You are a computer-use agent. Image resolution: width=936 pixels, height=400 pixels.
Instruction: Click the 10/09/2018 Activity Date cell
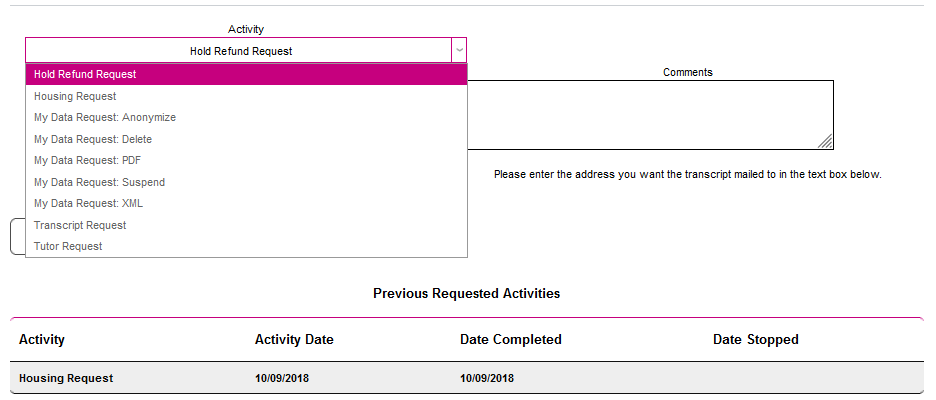[282, 378]
